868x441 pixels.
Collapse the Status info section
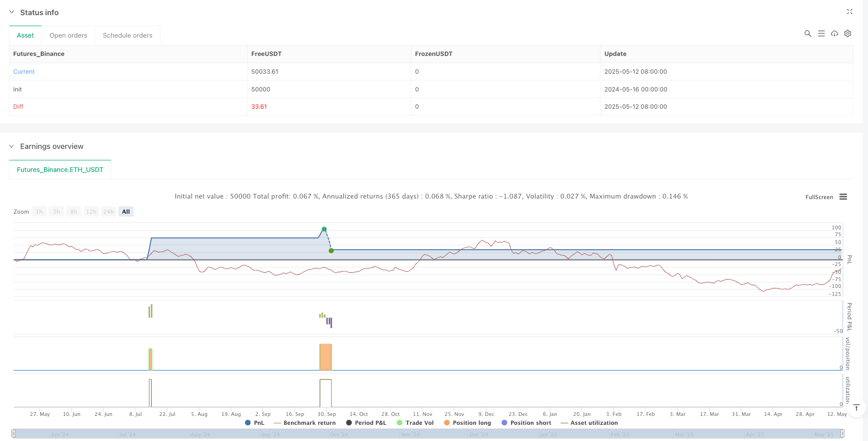coord(11,12)
